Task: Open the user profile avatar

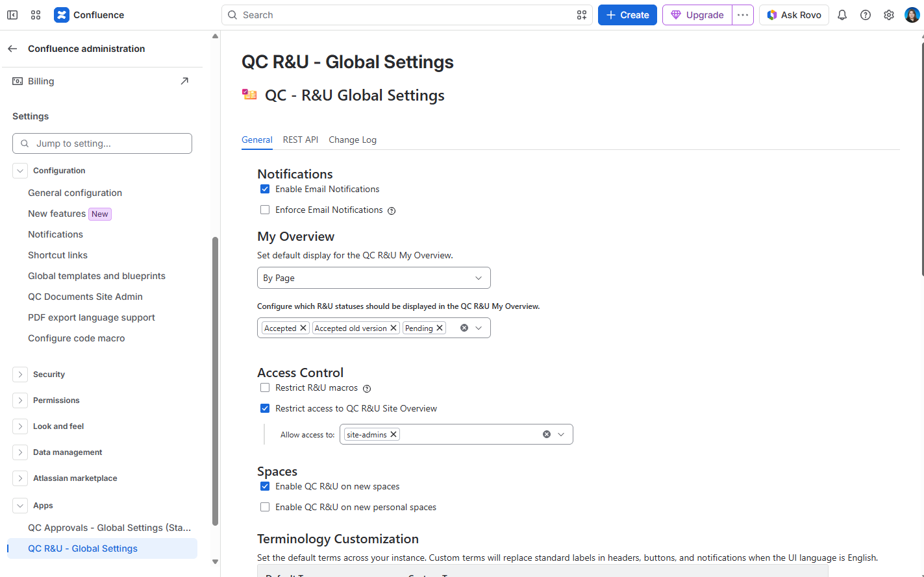Action: pos(912,15)
